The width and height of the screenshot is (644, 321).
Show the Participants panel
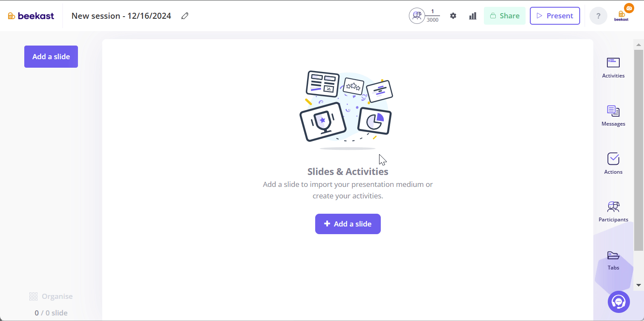[613, 212]
